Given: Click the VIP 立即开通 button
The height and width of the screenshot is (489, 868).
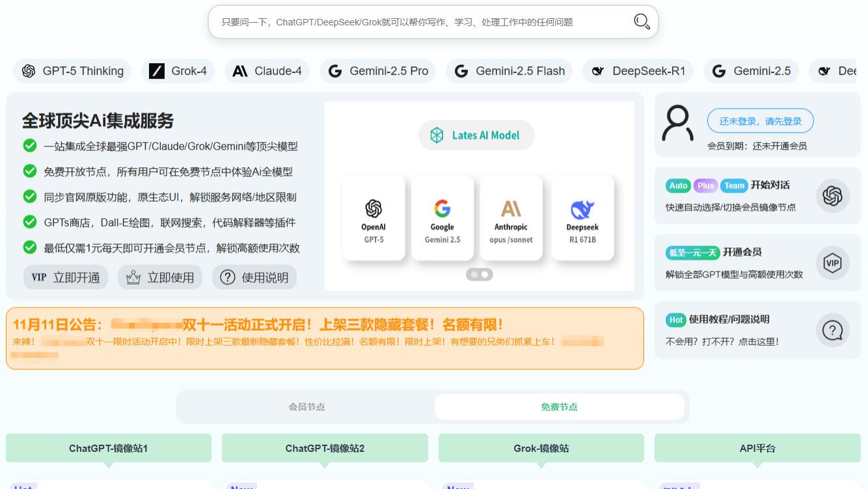Looking at the screenshot, I should point(65,277).
